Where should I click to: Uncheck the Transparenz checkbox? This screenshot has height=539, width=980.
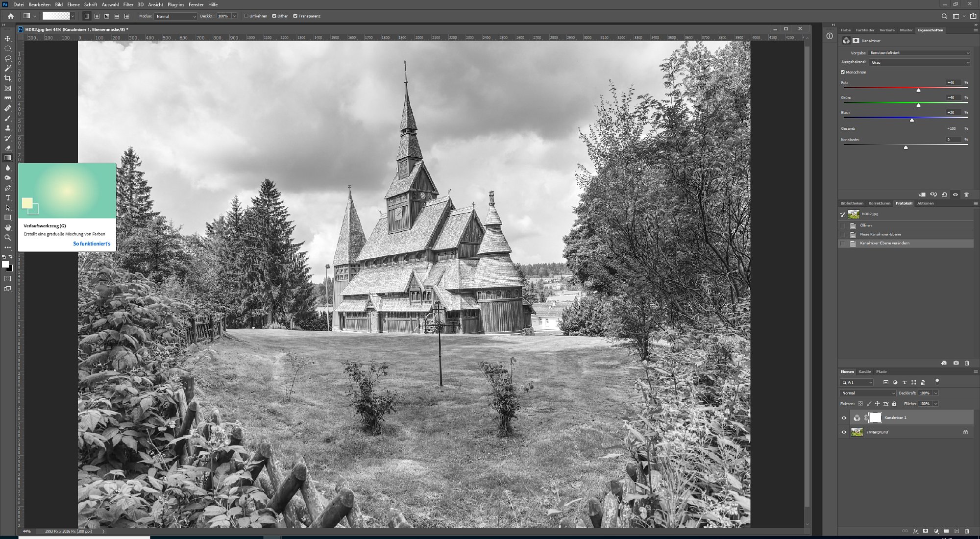coord(295,16)
